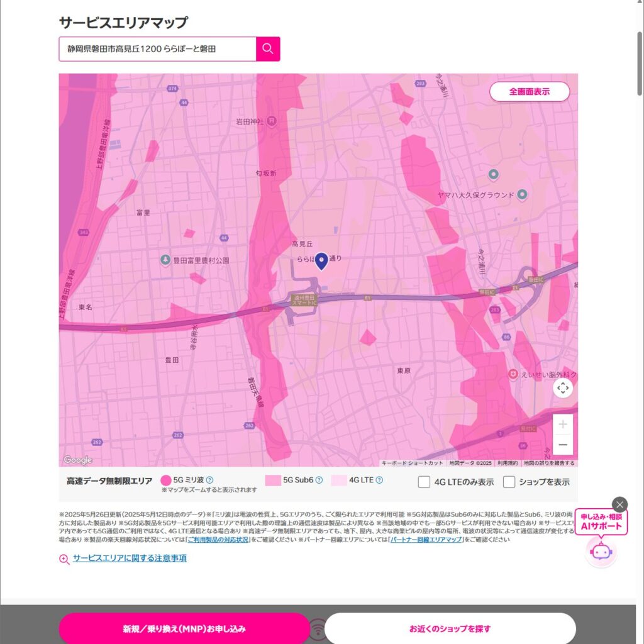
Task: Enable ショップを表示 checkbox
Action: [509, 482]
